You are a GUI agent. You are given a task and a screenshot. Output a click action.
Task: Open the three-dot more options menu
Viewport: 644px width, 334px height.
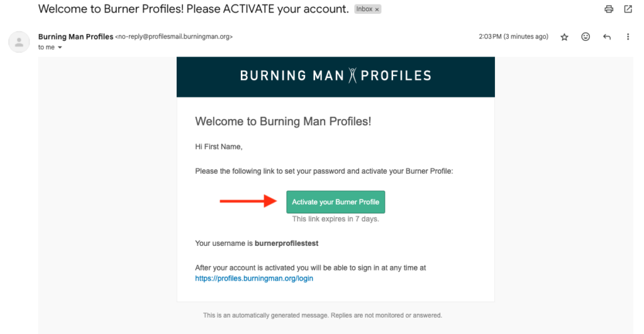628,36
